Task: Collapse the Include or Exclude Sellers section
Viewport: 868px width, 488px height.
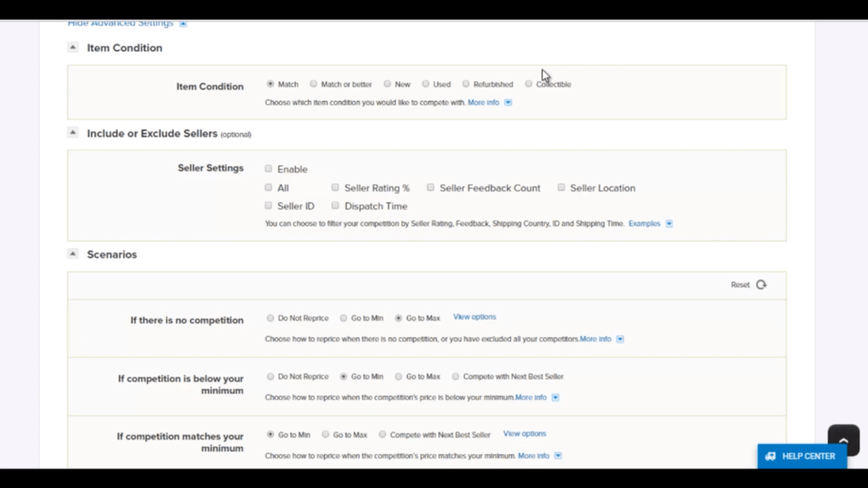Action: tap(73, 133)
